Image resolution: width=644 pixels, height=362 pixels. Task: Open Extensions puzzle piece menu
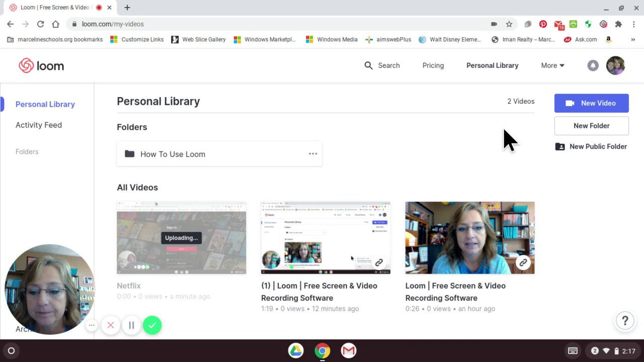click(618, 24)
